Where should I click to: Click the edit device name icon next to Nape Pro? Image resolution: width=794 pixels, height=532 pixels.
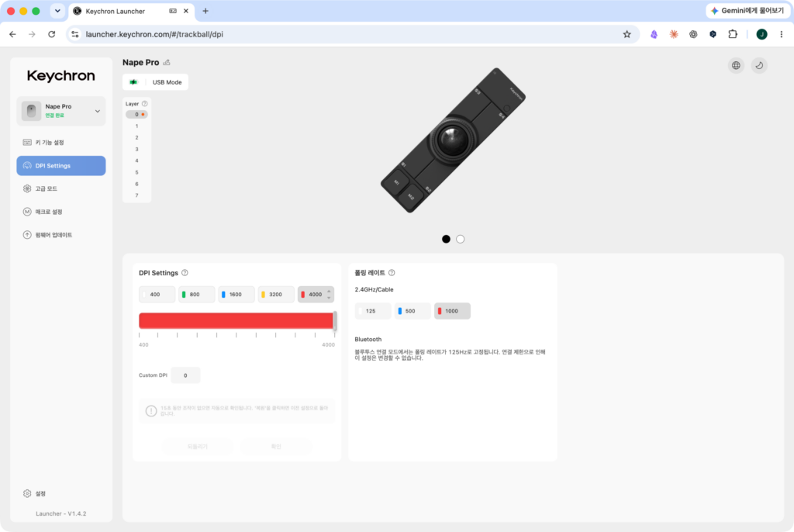tap(167, 62)
